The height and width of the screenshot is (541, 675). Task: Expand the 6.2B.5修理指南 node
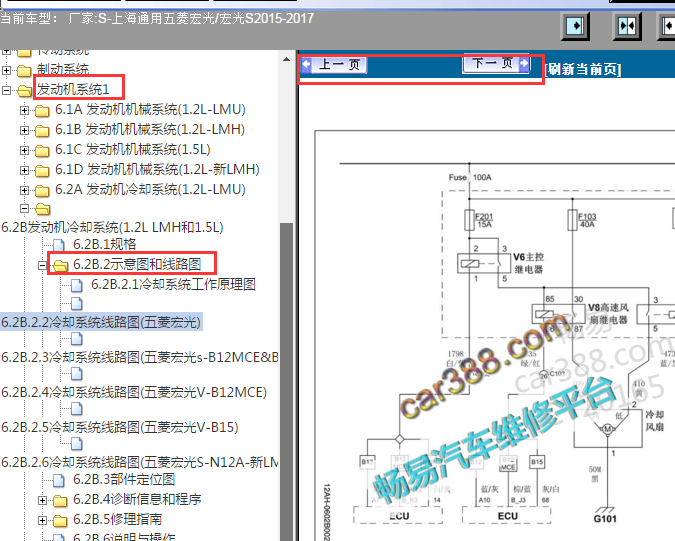click(x=42, y=520)
